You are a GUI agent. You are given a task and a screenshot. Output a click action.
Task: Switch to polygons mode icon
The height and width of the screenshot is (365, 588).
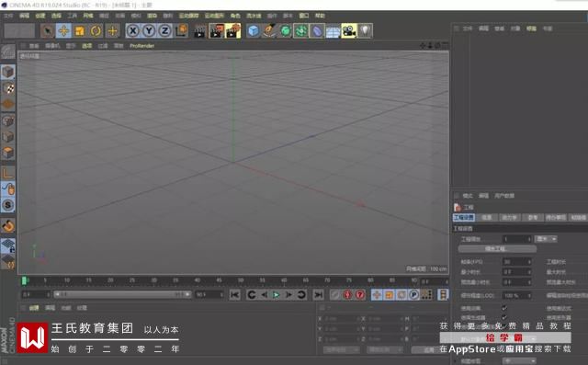(x=8, y=153)
